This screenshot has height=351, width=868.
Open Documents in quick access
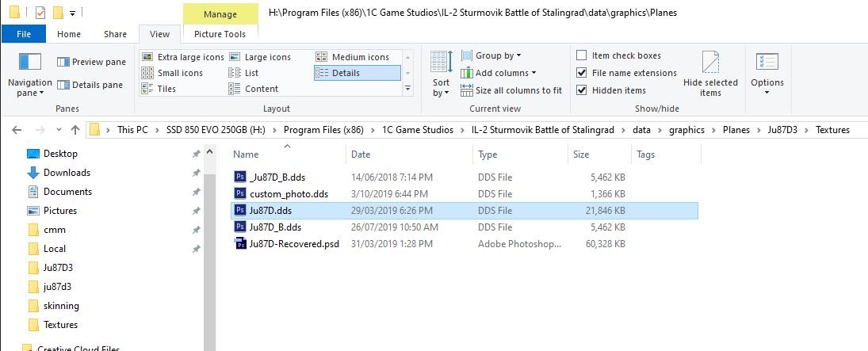pos(67,192)
